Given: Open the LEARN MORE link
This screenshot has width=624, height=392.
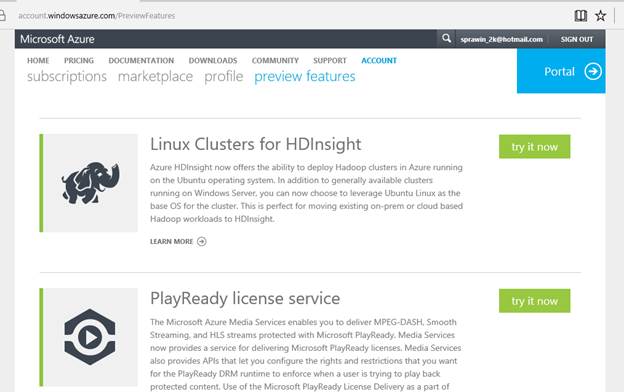Looking at the screenshot, I should tap(171, 242).
